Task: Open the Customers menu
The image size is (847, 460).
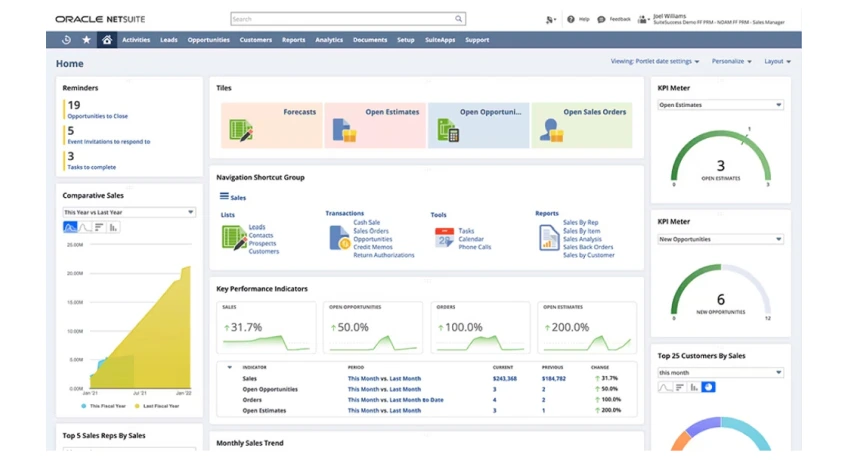Action: (256, 40)
